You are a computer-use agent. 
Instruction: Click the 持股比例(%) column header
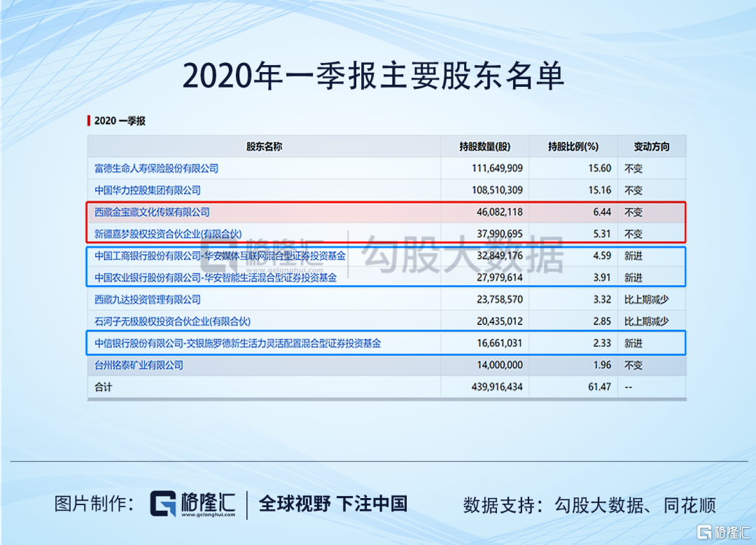[573, 146]
